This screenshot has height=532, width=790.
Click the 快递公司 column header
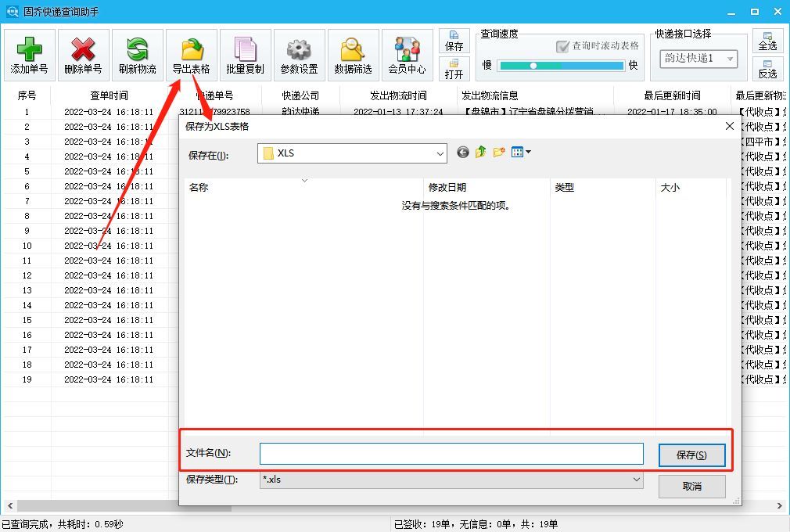[x=301, y=95]
